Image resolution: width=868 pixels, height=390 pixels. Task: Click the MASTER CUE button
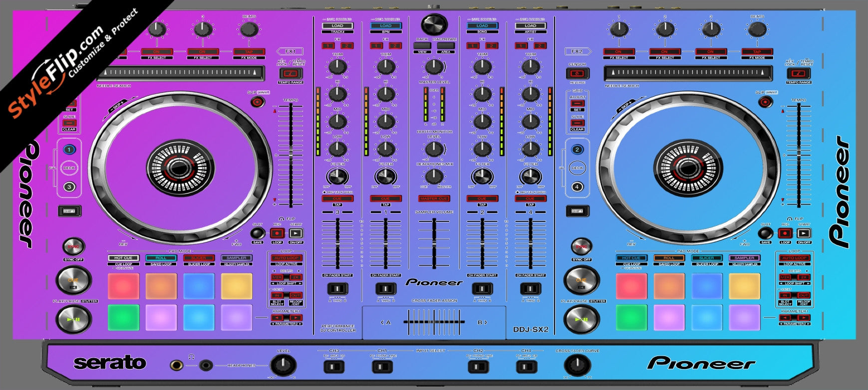click(x=434, y=198)
